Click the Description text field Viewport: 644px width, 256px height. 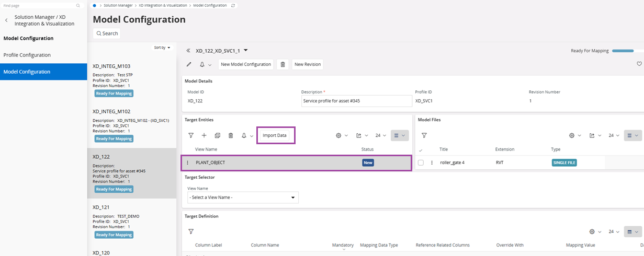coord(357,101)
